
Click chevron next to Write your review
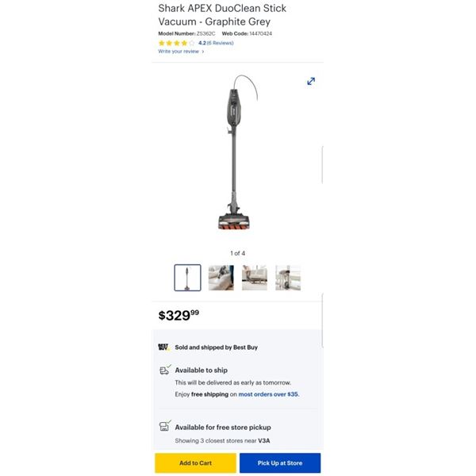coord(203,52)
